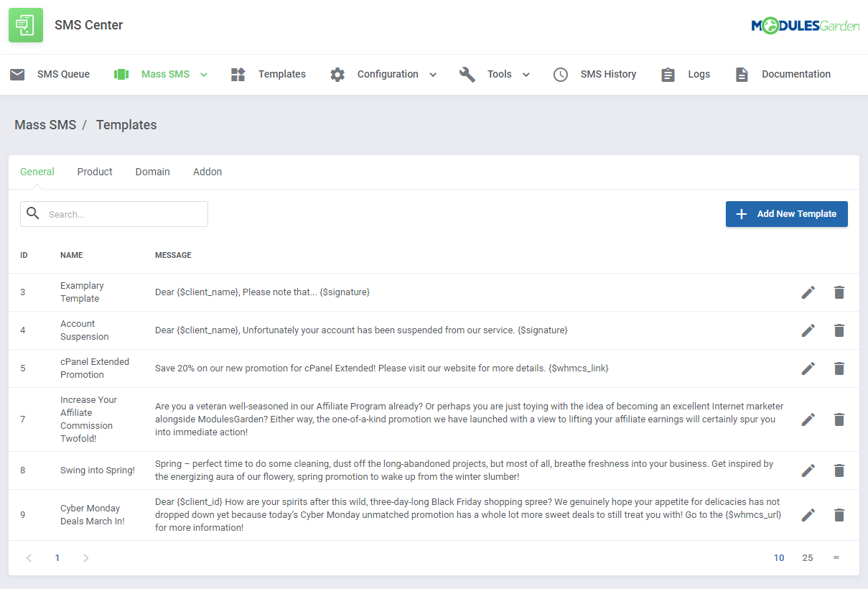Screen dimensions: 868x589
Task: Click the Mass SMS chart icon
Action: click(x=121, y=73)
